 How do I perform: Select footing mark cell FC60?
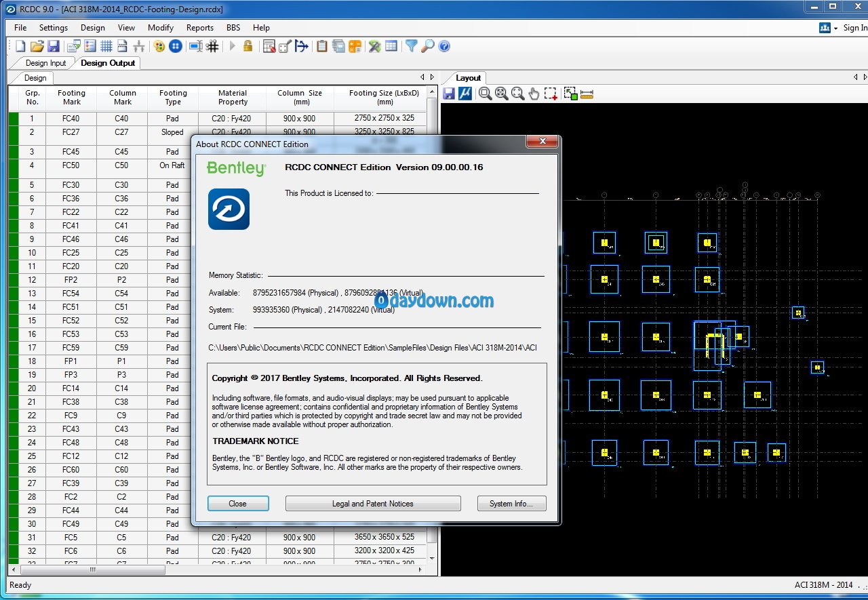[x=71, y=470]
